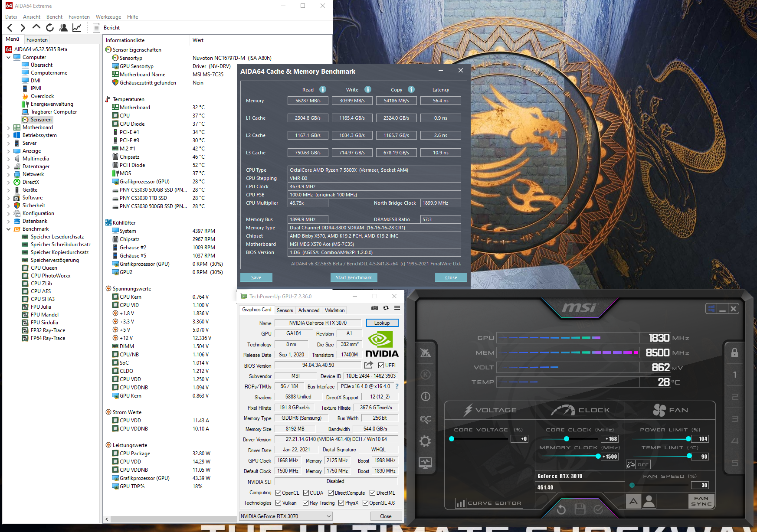Toggle DirectCompute checkbox in GPU-Z
757x532 pixels.
click(x=331, y=493)
